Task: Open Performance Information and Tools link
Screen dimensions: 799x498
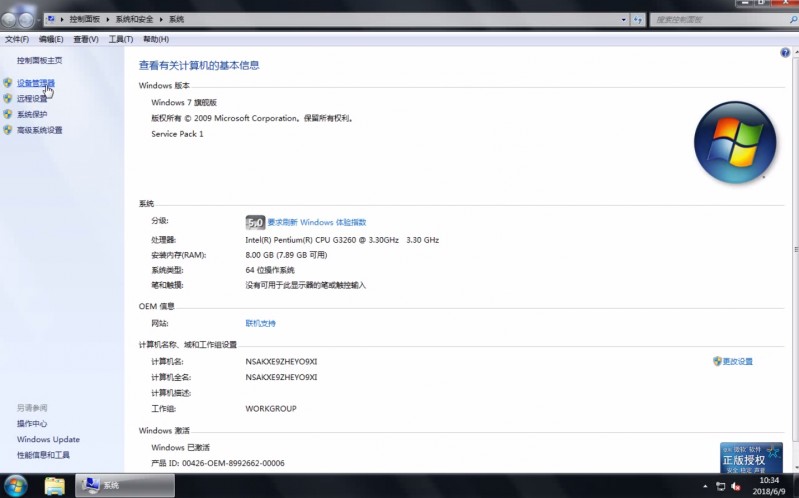Action: click(43, 455)
